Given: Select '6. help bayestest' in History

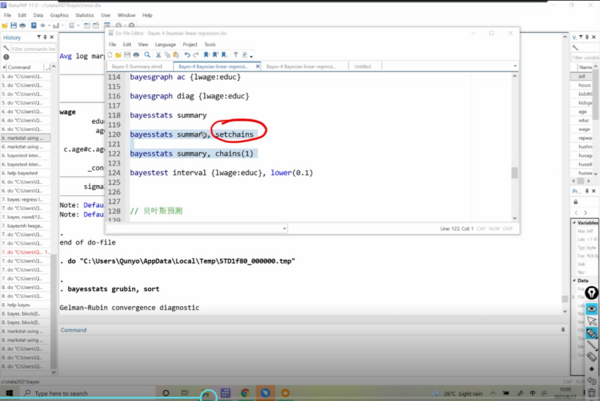Looking at the screenshot, I should click(26, 173).
